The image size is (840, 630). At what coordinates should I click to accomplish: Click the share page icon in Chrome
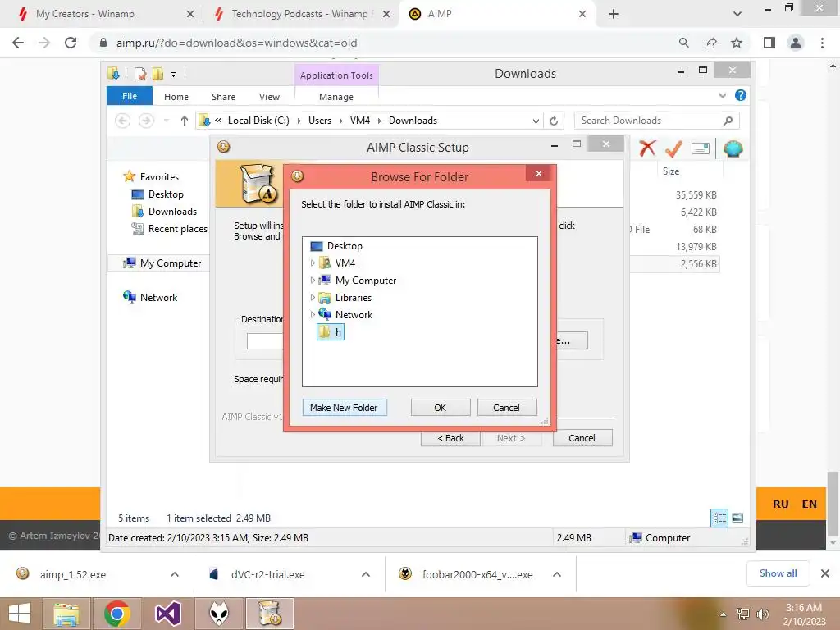[710, 43]
